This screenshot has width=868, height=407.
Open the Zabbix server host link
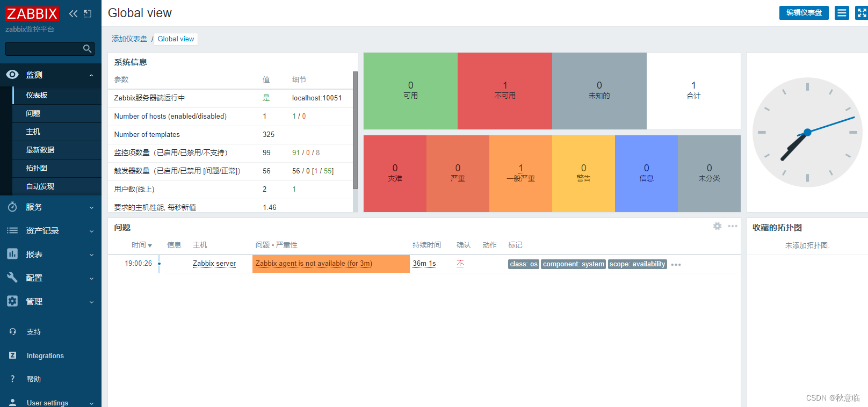coord(214,263)
